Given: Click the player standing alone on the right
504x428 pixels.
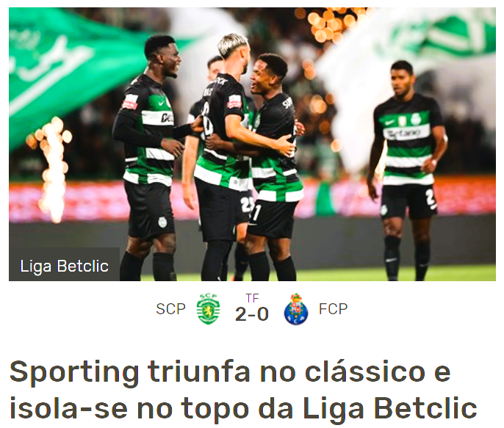Looking at the screenshot, I should tap(406, 167).
